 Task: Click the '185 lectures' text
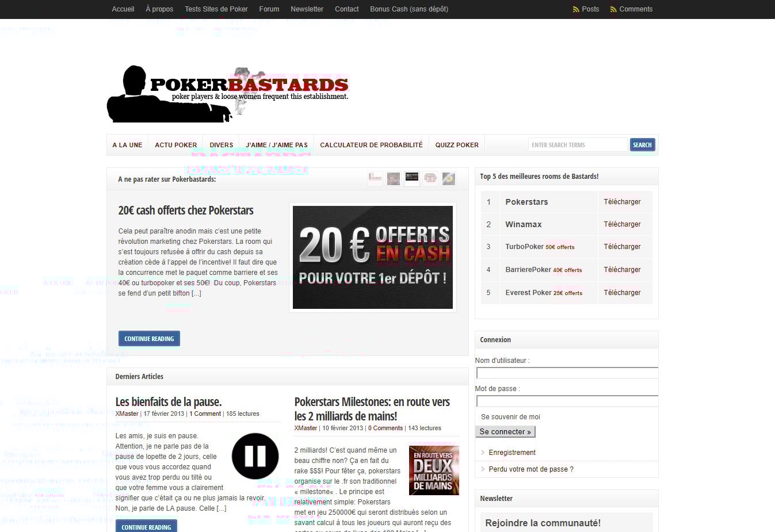pos(243,414)
